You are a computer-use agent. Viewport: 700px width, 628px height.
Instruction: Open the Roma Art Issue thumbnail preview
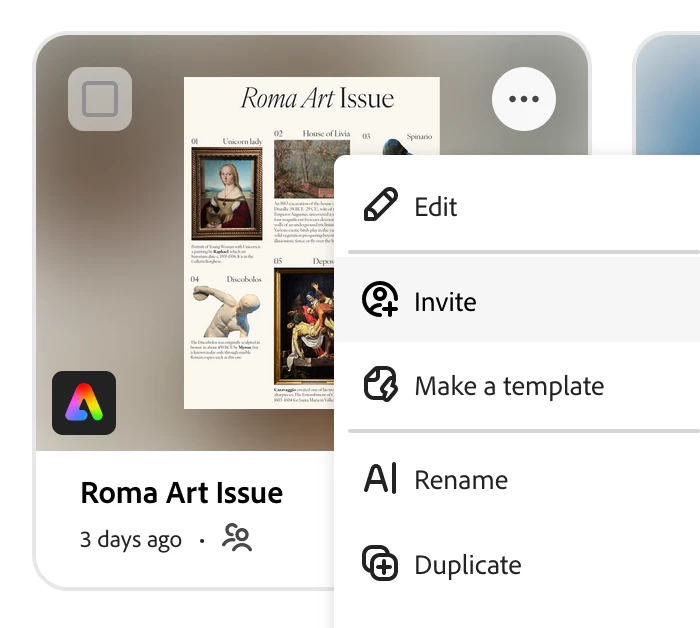[259, 243]
